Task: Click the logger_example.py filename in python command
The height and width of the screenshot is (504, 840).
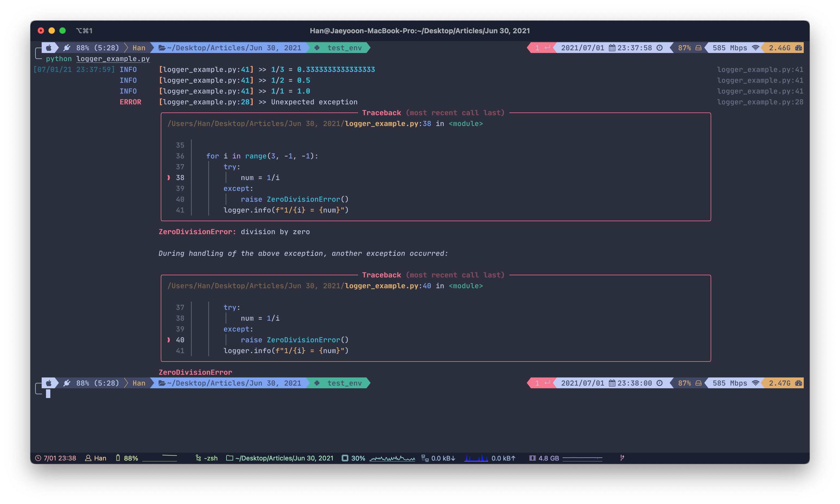Action: tap(113, 59)
